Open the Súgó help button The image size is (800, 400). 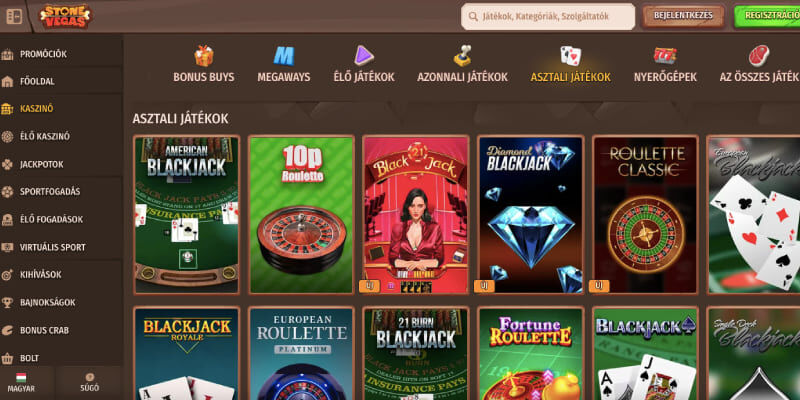(x=90, y=383)
